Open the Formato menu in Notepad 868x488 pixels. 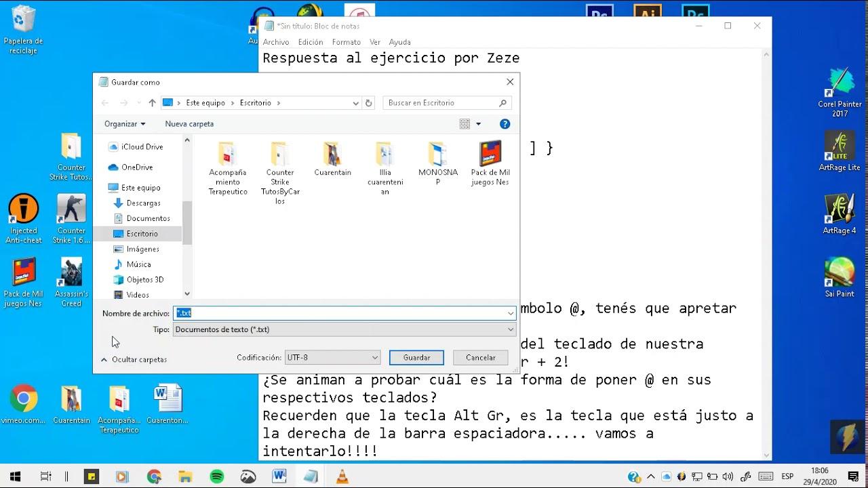click(x=346, y=42)
